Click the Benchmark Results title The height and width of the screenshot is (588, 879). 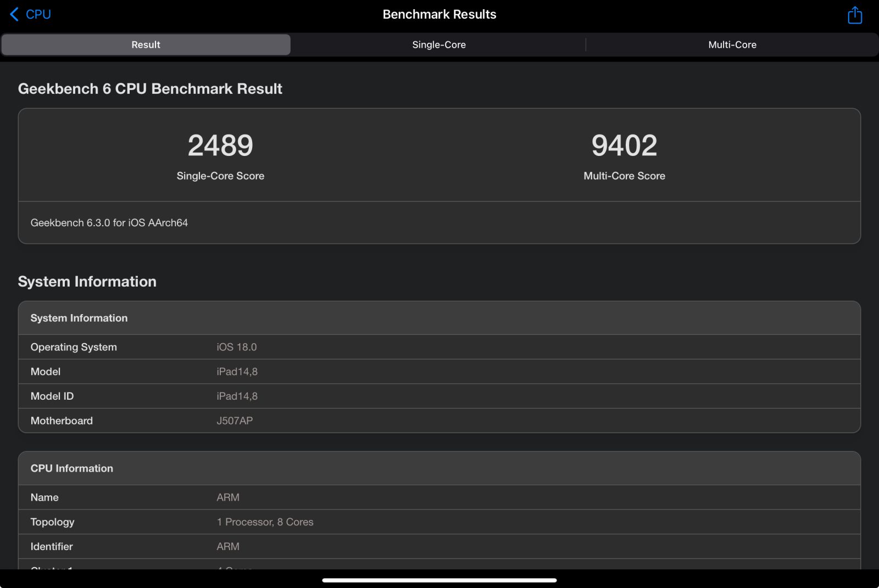(x=439, y=14)
